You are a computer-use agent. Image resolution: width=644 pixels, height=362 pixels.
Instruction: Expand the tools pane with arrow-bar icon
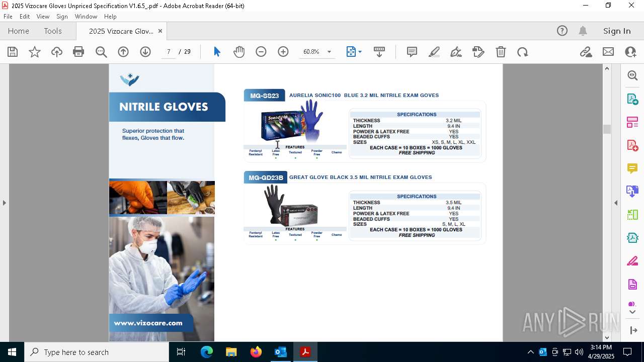point(632,330)
